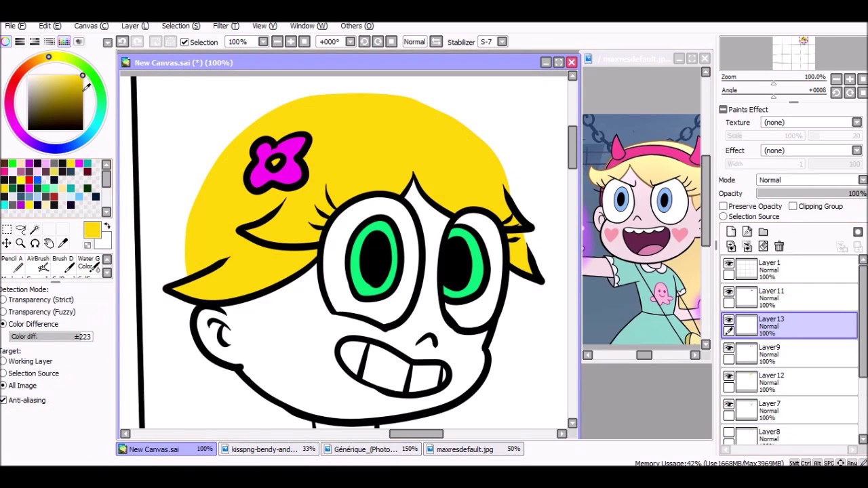Select the Magic Wand tool
The image size is (868, 488).
pyautogui.click(x=35, y=230)
